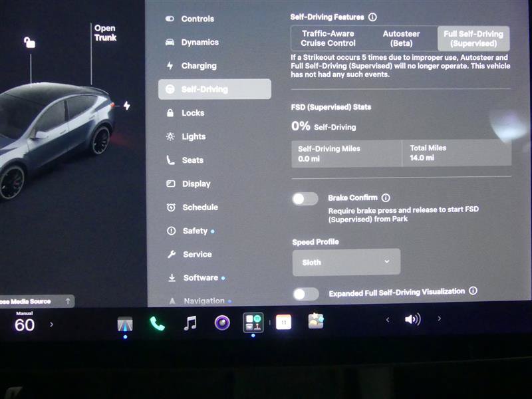Toggle Expanded Full Self-Driving Visualization switch
This screenshot has height=399, width=532.
306,294
